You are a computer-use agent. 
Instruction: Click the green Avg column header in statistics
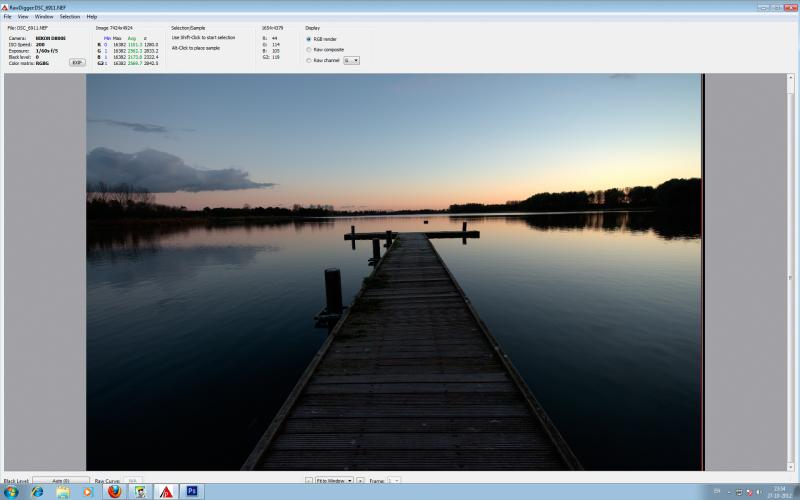[132, 38]
